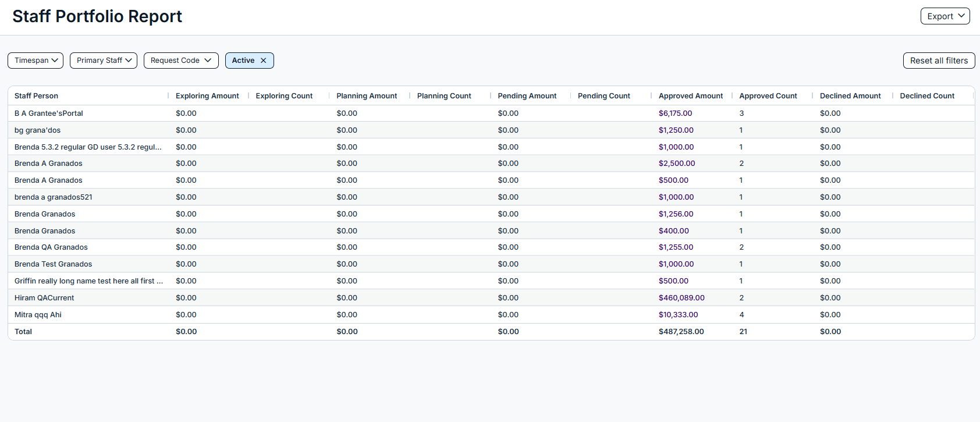Open the $6,175.00 approved amount link

coord(675,114)
